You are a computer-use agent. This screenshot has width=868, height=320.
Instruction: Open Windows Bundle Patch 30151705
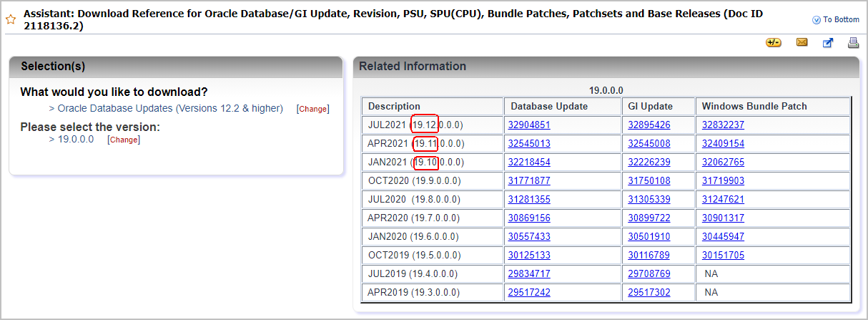[723, 255]
